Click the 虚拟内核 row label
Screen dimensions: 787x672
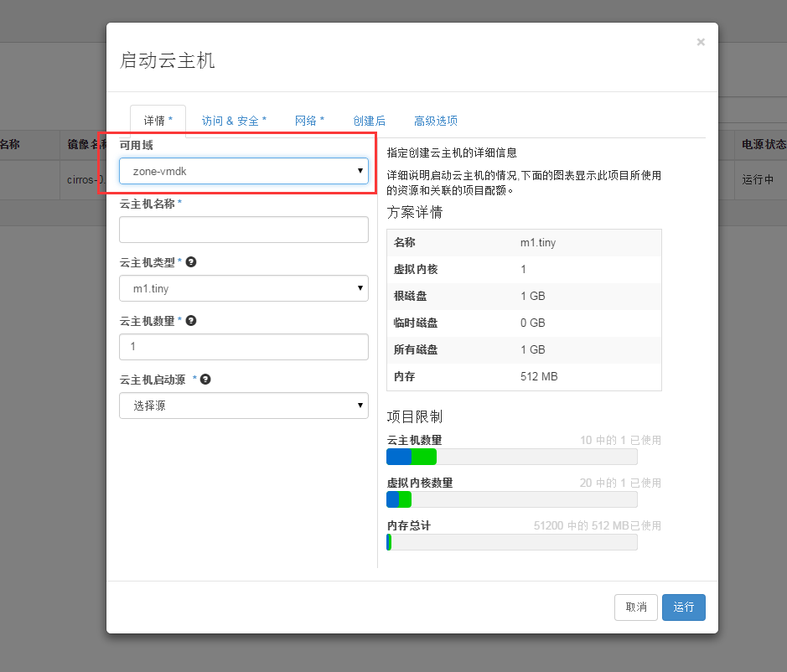coord(416,270)
